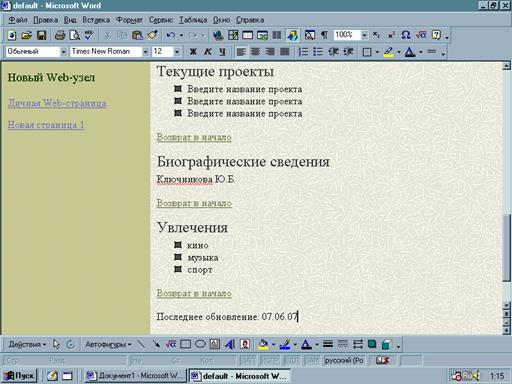
Task: Open the font size 12 dropdown
Action: click(x=177, y=52)
